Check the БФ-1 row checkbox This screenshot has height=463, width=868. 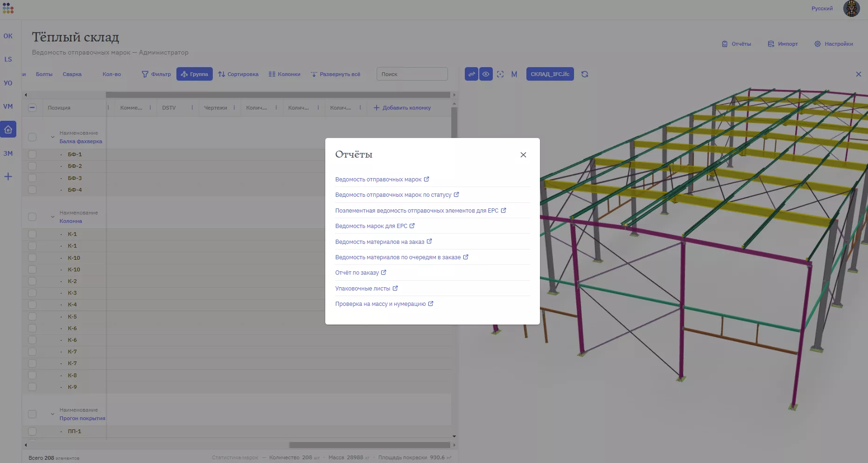tap(32, 154)
